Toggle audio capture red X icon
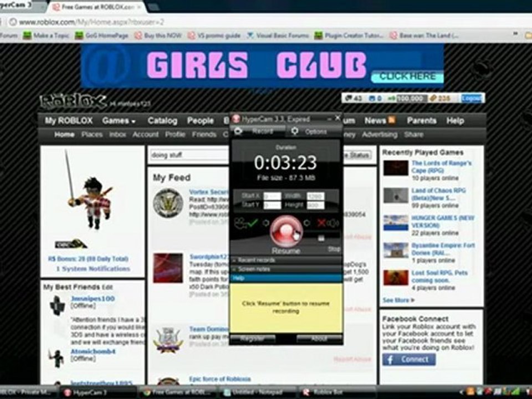Viewport: 532px width, 399px height. coord(321,223)
